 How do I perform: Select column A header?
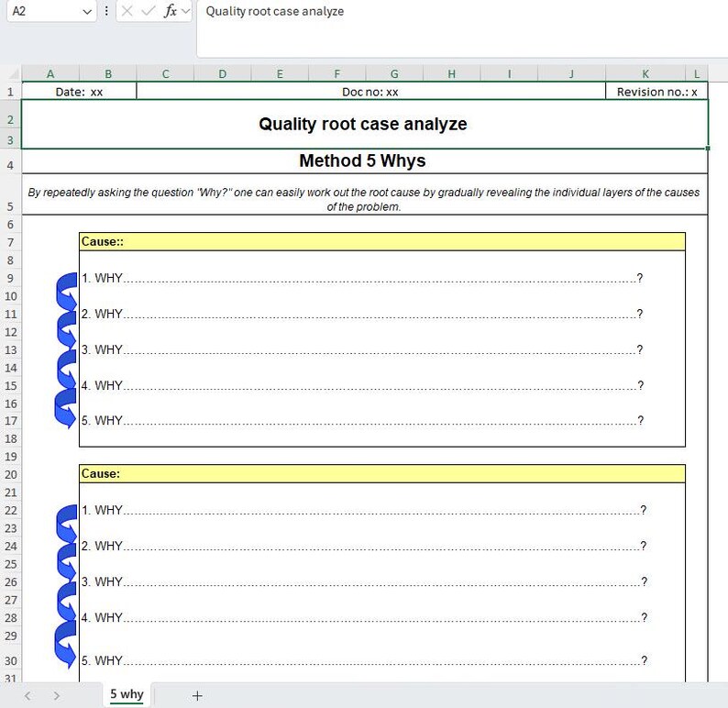[50, 73]
